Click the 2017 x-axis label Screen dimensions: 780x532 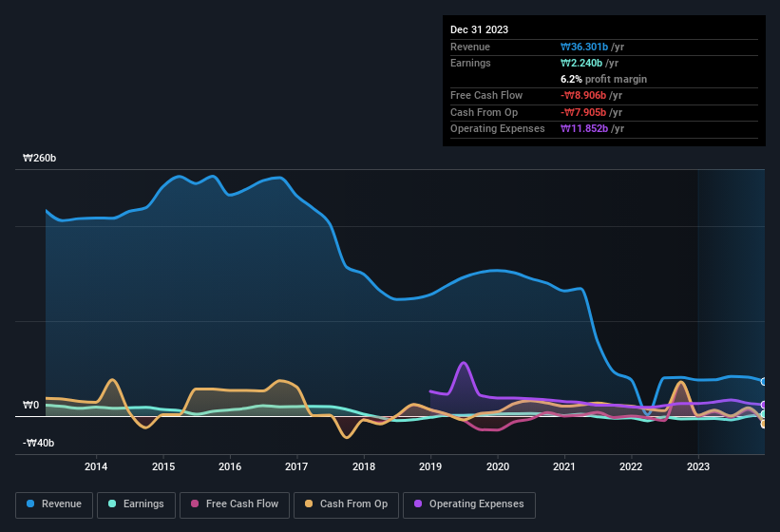pos(296,466)
